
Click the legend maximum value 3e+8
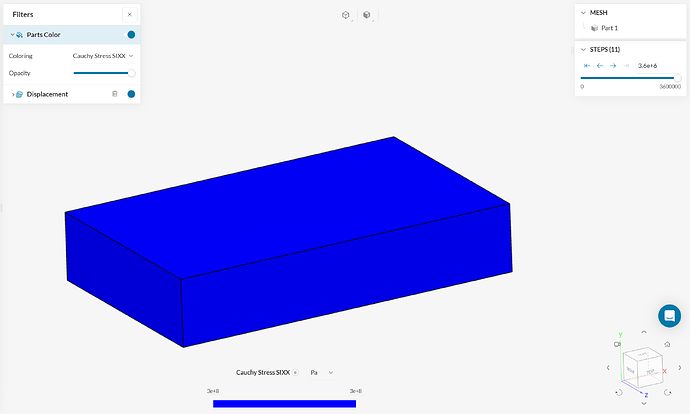pyautogui.click(x=356, y=391)
